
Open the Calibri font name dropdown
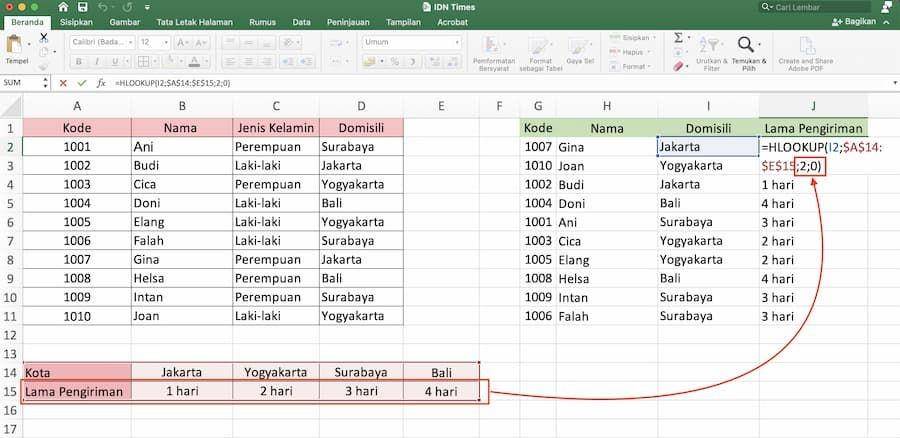coord(103,42)
